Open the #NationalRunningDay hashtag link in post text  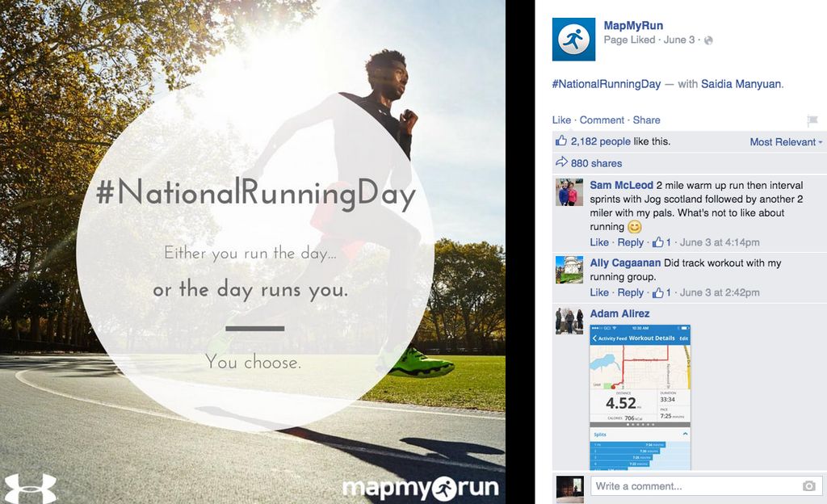click(x=606, y=84)
